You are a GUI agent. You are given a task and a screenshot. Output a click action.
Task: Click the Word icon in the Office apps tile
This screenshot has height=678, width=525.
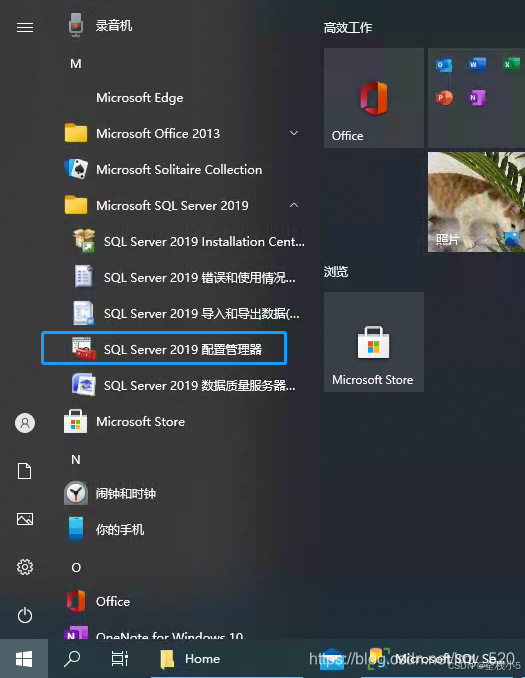477,64
